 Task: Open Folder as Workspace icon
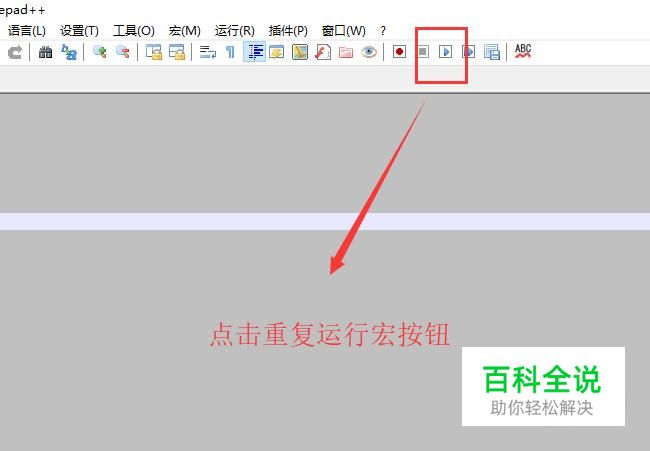[346, 52]
